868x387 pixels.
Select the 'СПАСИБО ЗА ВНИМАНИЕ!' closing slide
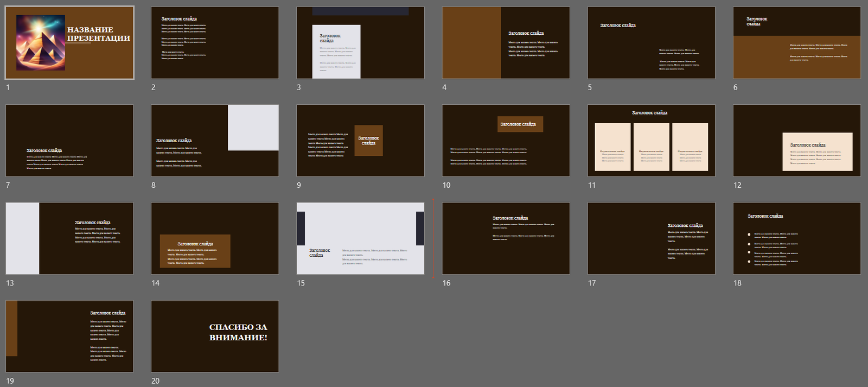tap(215, 336)
